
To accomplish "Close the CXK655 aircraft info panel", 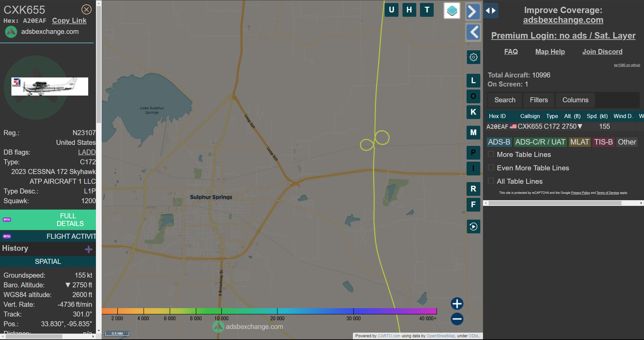I will click(x=87, y=9).
